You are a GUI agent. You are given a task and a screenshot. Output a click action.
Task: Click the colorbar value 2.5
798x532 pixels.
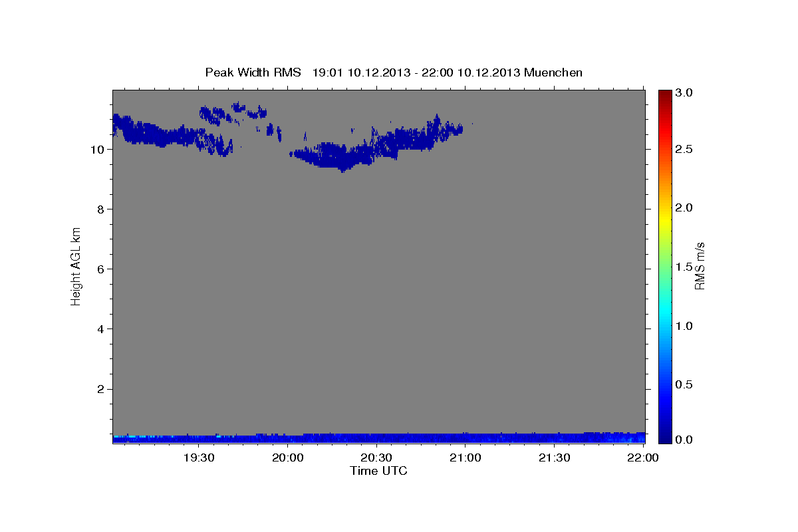pyautogui.click(x=685, y=150)
